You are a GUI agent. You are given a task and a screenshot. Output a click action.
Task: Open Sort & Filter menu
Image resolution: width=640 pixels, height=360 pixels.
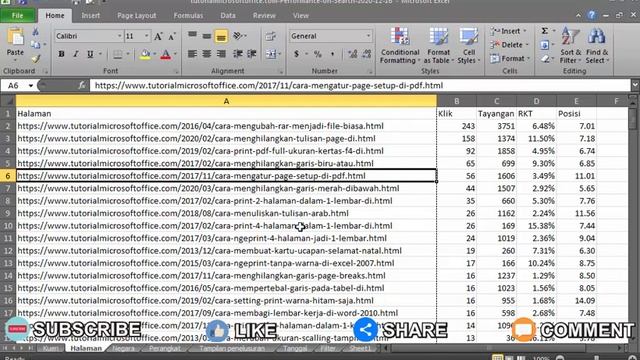570,46
